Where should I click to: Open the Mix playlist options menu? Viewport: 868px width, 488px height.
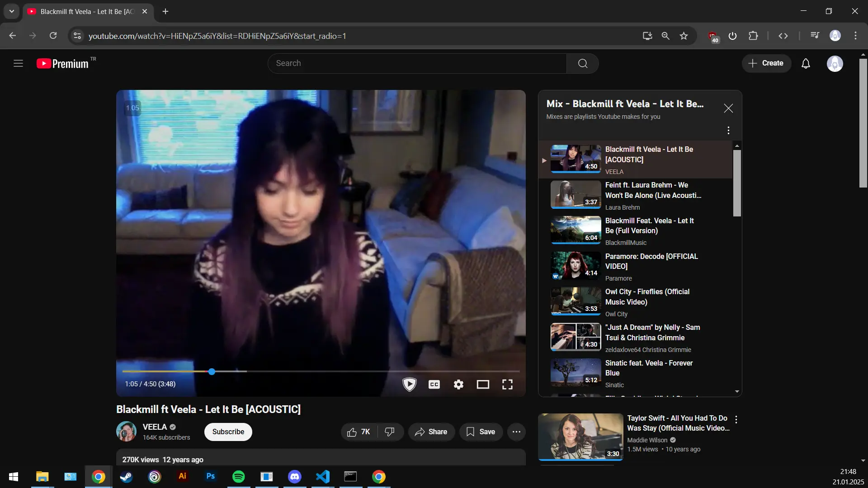(x=728, y=131)
